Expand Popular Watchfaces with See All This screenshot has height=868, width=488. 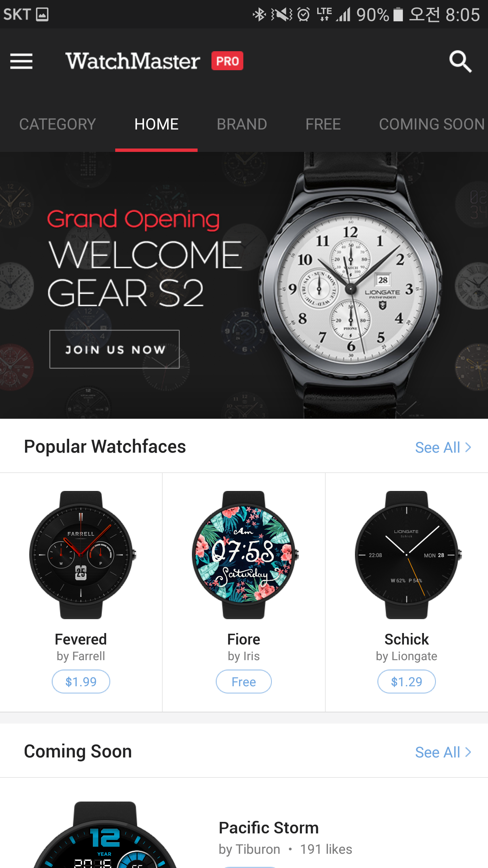pyautogui.click(x=443, y=448)
